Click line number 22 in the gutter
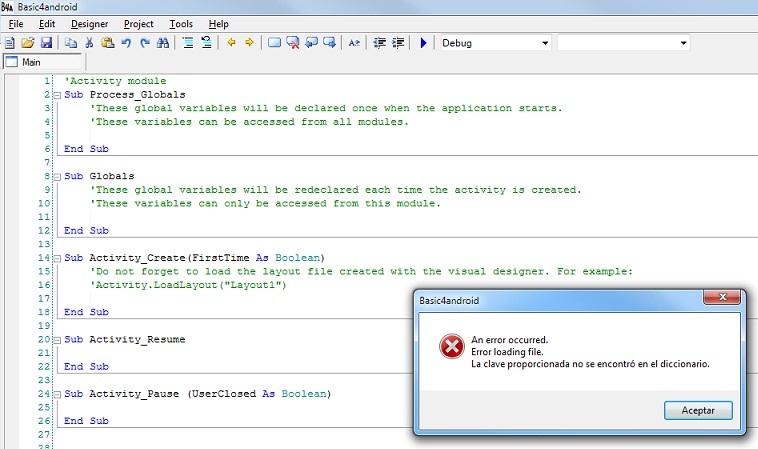This screenshot has height=449, width=758. click(44, 366)
